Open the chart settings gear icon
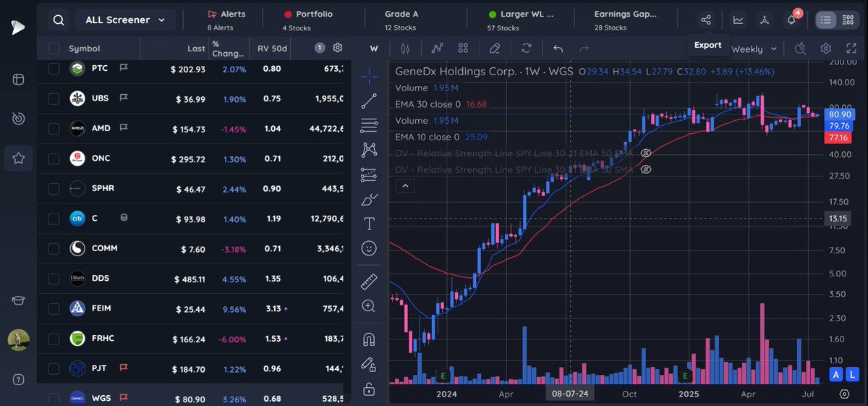Image resolution: width=868 pixels, height=406 pixels. pyautogui.click(x=825, y=49)
